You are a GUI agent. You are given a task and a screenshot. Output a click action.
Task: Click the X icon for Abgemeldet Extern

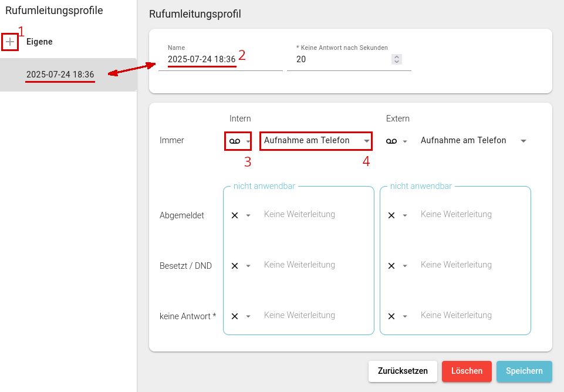391,215
